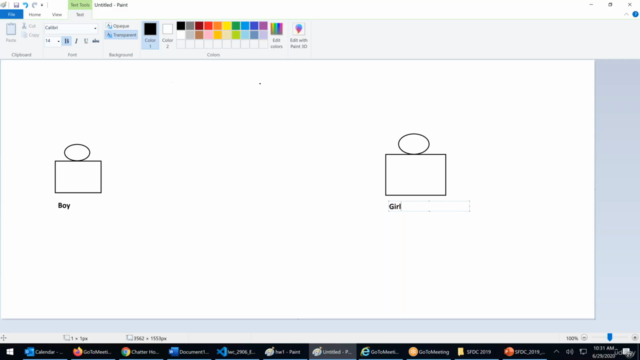Pick the yellow palette color
Image resolution: width=640 pixels, height=360 pixels.
tap(227, 26)
